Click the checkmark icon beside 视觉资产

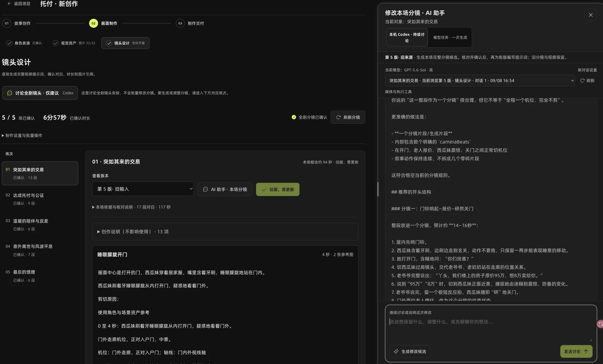coord(56,43)
